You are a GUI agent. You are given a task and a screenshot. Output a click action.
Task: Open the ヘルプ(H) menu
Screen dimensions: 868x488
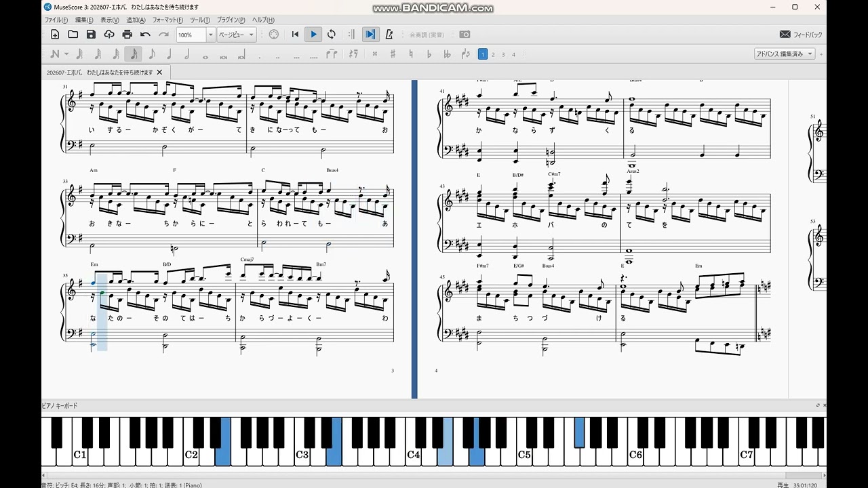coord(263,20)
